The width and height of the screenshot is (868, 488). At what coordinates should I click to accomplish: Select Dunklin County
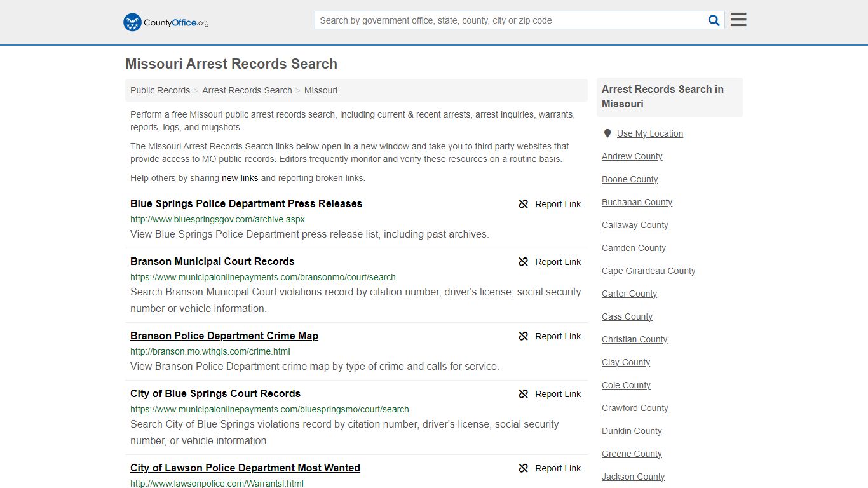(632, 431)
